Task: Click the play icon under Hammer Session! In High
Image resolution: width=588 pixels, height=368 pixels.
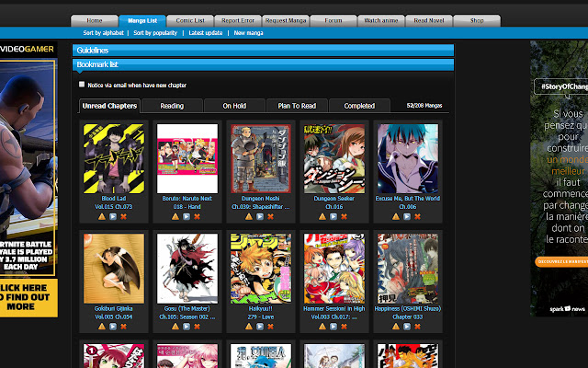Action: (333, 327)
